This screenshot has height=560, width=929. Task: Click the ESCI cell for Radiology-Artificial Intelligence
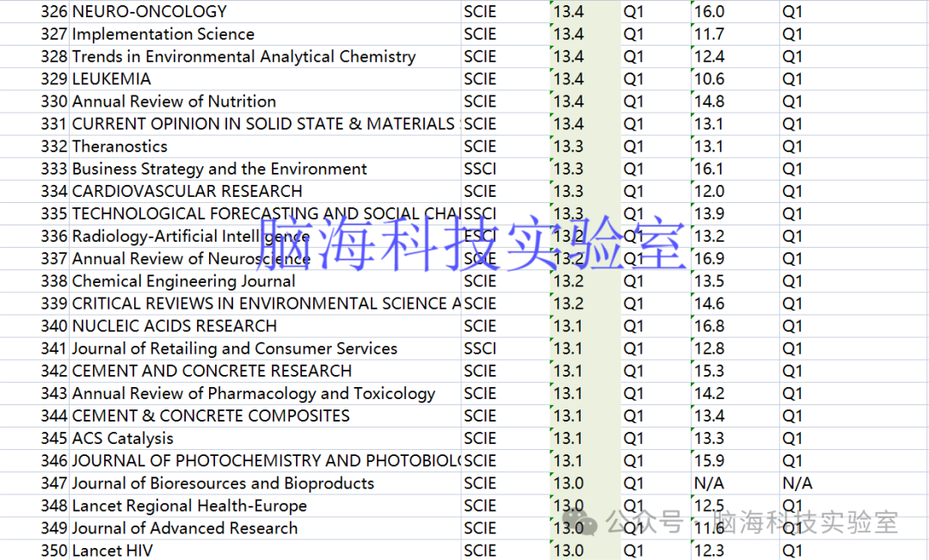point(479,236)
